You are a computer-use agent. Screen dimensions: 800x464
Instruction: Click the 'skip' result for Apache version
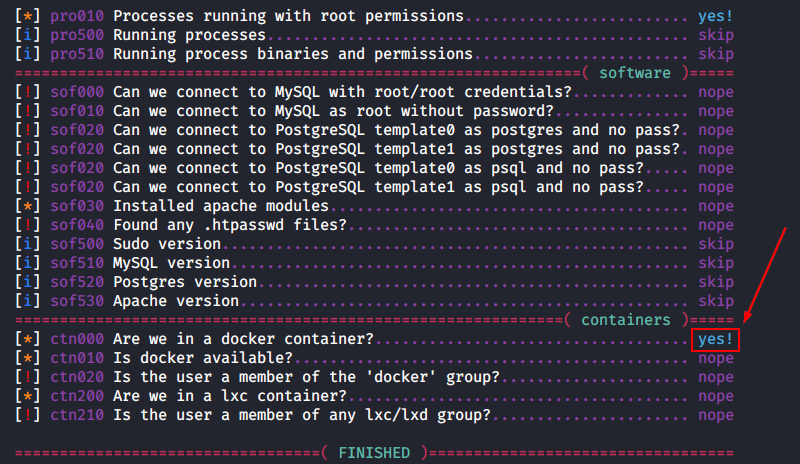716,301
